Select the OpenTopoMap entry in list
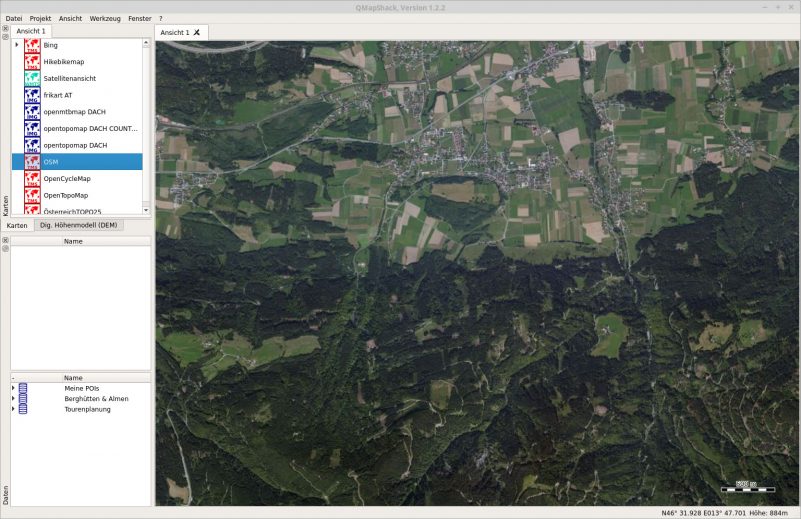Screen dimensions: 801x519 [x=66, y=195]
